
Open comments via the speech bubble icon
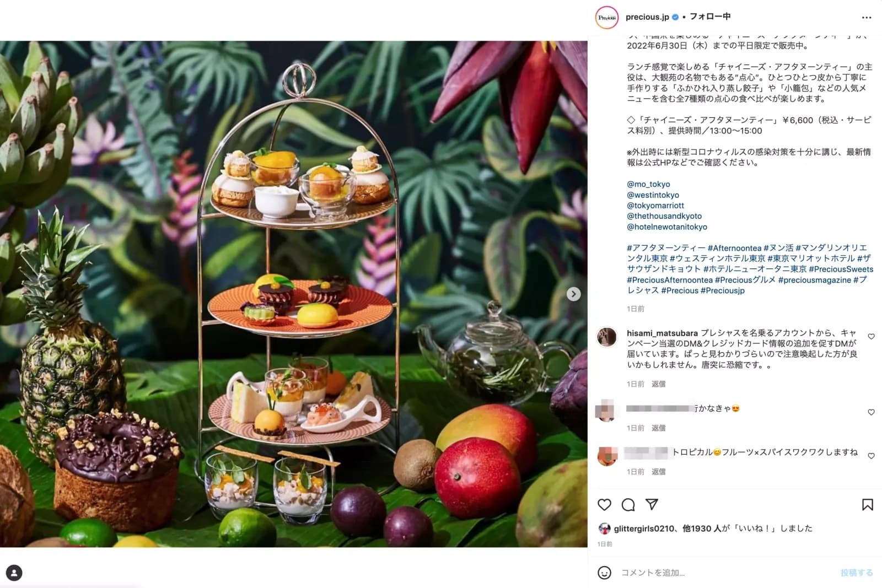point(628,504)
